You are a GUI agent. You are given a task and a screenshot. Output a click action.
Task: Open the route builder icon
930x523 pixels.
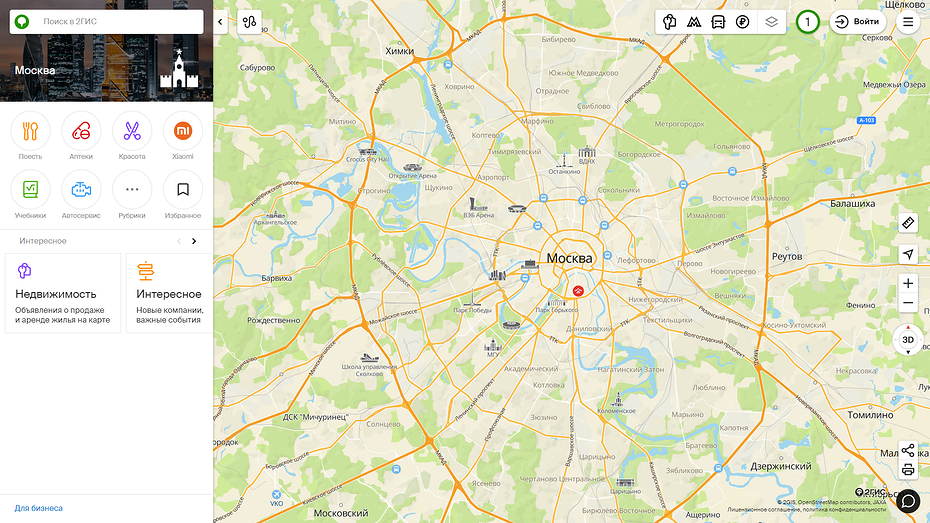point(249,22)
